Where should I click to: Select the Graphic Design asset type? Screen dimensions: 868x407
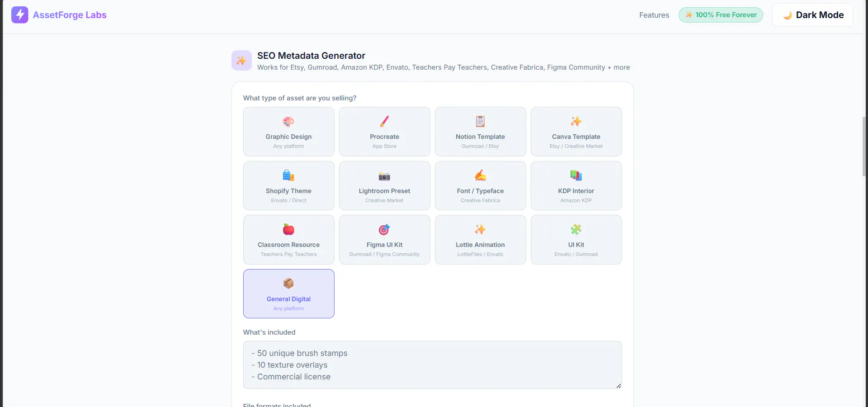coord(289,132)
